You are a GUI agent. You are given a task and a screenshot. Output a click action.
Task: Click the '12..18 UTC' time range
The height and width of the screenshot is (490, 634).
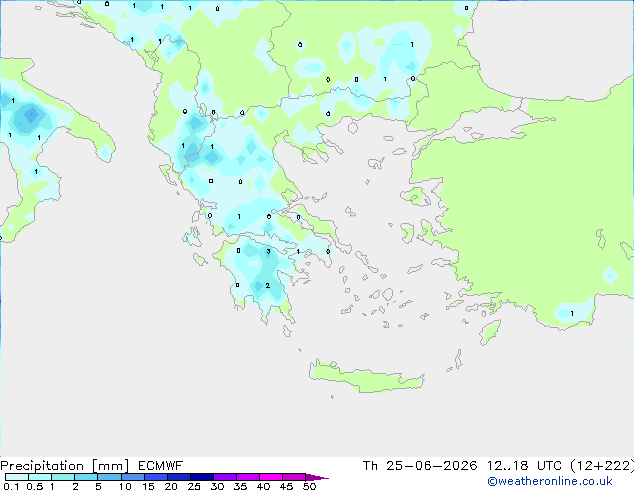coord(524,466)
